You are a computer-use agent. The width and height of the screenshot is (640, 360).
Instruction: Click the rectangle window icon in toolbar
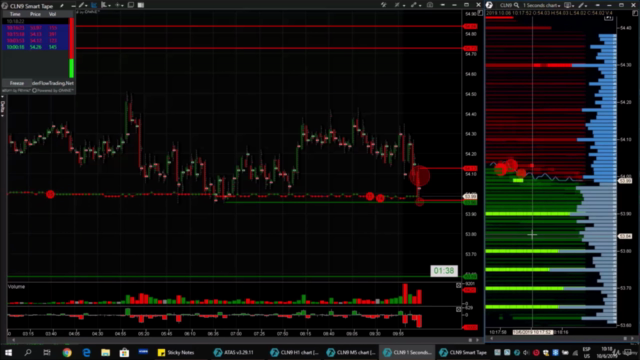[x=131, y=5]
